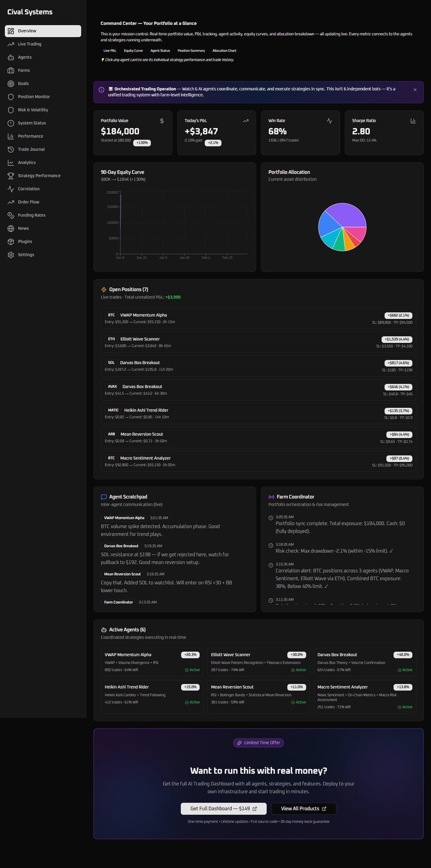Image resolution: width=431 pixels, height=868 pixels.
Task: Click the Settings gear icon
Action: (11, 255)
